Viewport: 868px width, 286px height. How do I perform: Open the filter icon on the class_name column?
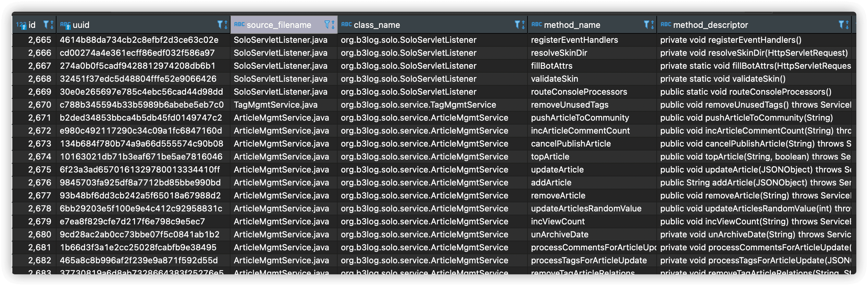pyautogui.click(x=517, y=25)
